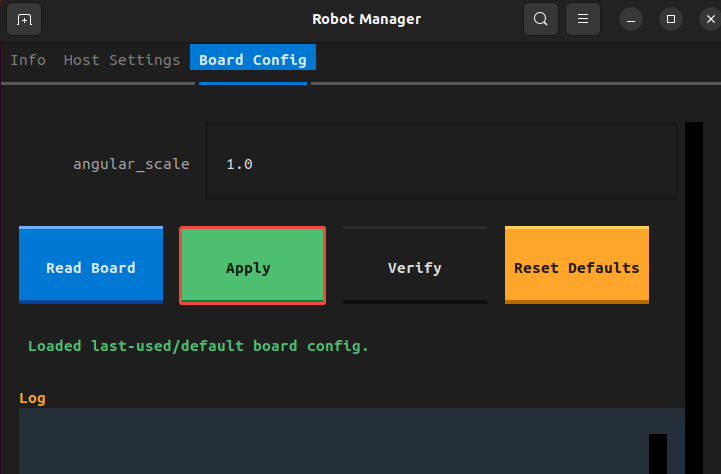Minimize the Robot Manager window

click(631, 20)
